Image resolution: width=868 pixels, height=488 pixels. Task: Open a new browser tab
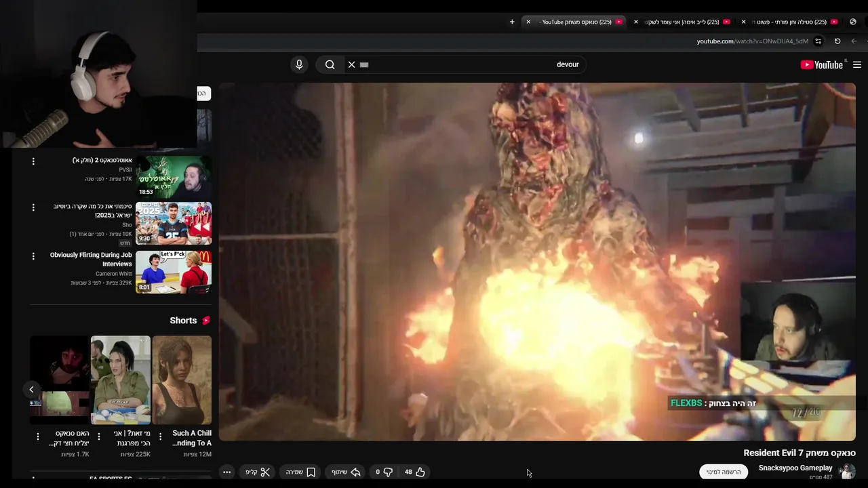coord(512,22)
